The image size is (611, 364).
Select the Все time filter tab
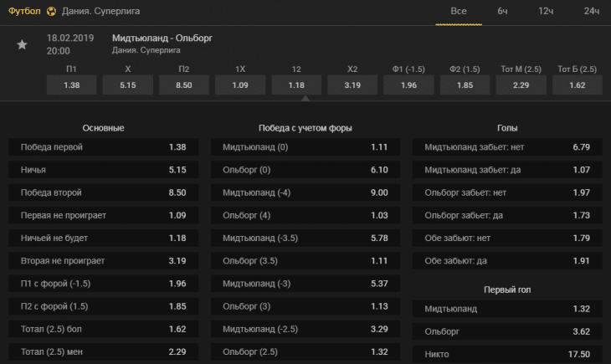pos(459,12)
